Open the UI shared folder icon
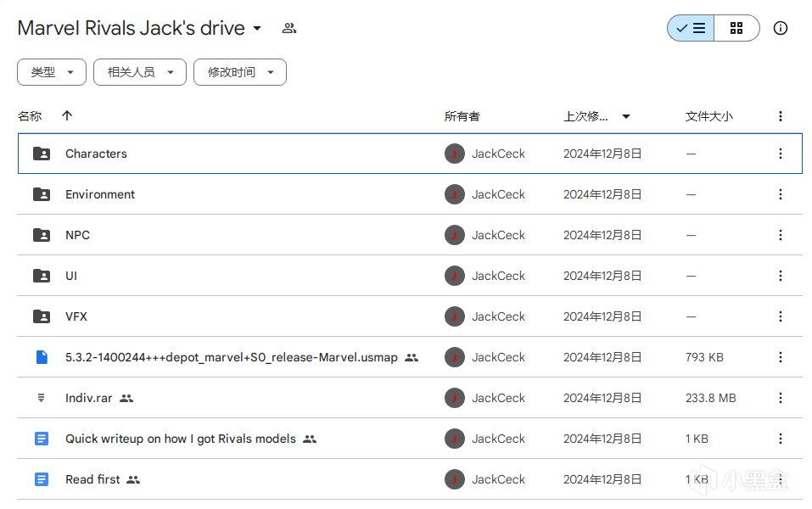Screen dimensions: 812x509 42,276
